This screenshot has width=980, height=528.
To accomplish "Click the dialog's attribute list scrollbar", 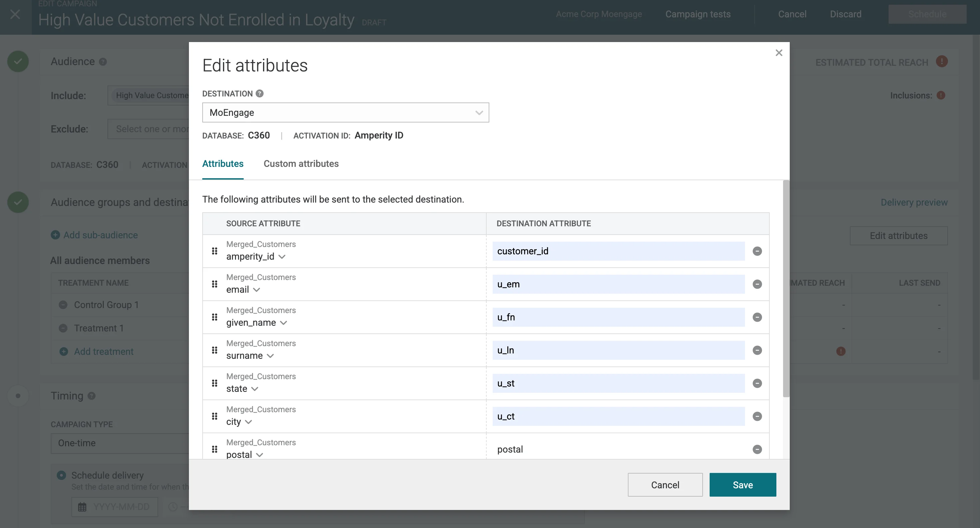I will [786, 289].
